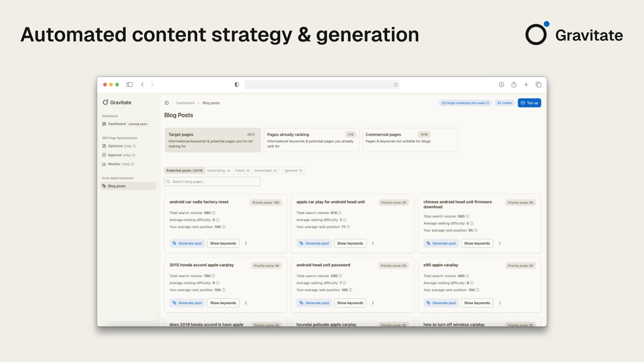Click the browser reload icon
This screenshot has height=362, width=644.
396,85
